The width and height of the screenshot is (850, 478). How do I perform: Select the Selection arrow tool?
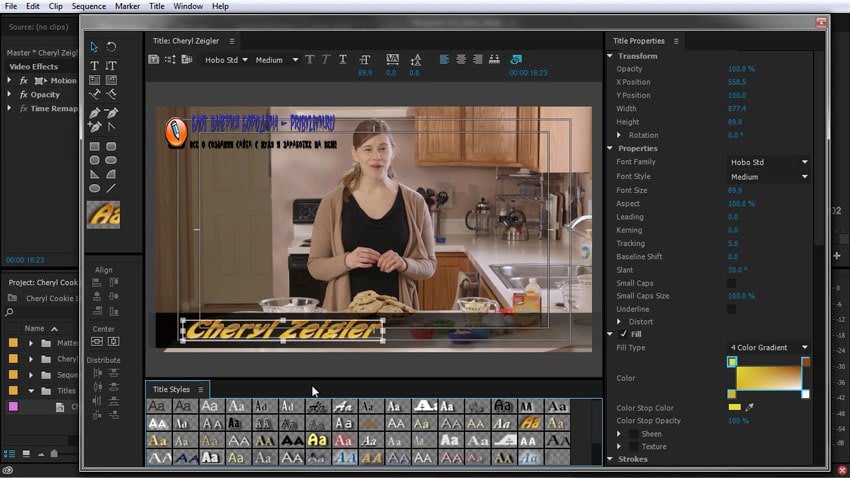95,47
